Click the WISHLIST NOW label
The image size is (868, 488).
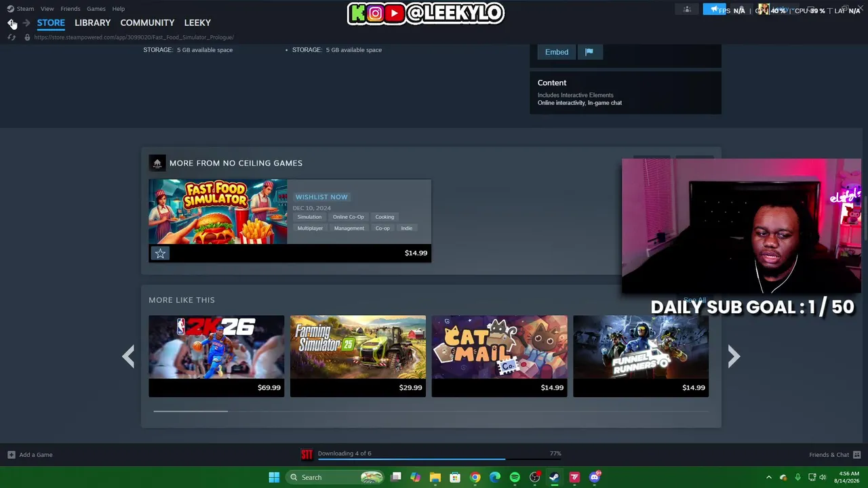pos(321,197)
